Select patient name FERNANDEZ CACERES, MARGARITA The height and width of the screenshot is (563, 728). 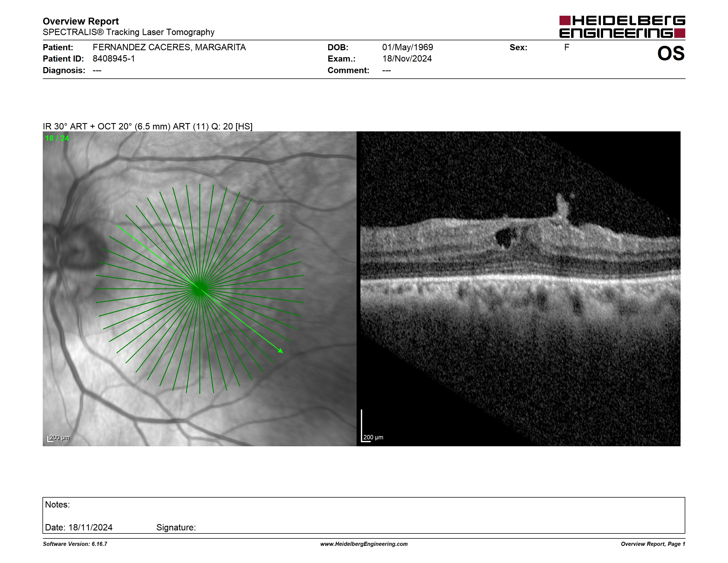pyautogui.click(x=169, y=47)
